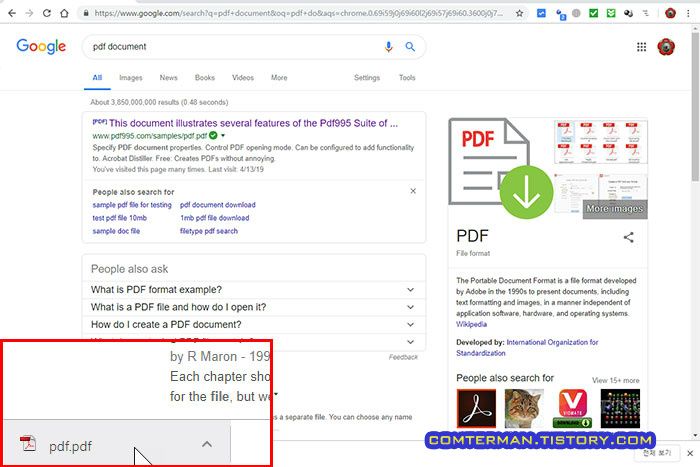
Task: Click the green checkmark extension icon
Action: pos(593,13)
